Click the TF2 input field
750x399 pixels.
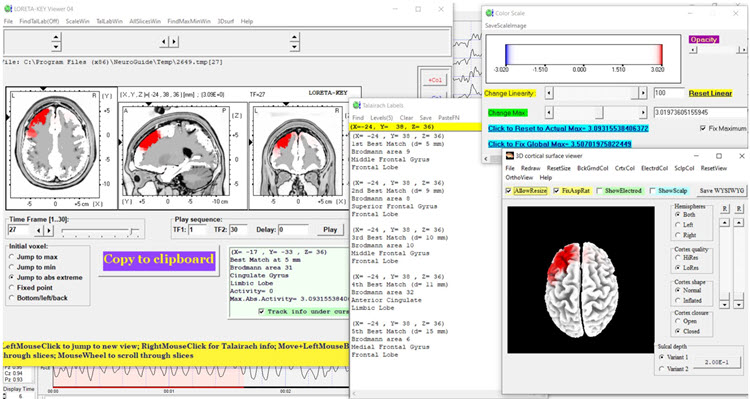238,230
